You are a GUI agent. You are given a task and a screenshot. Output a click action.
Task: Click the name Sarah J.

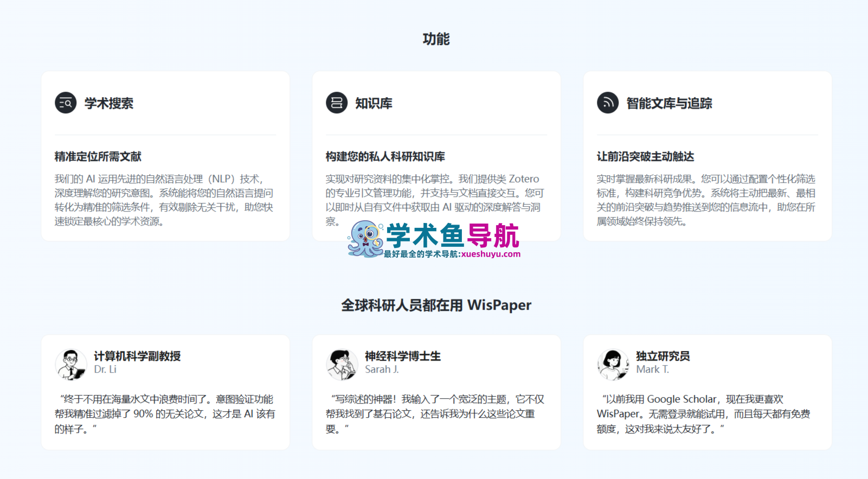pyautogui.click(x=382, y=369)
